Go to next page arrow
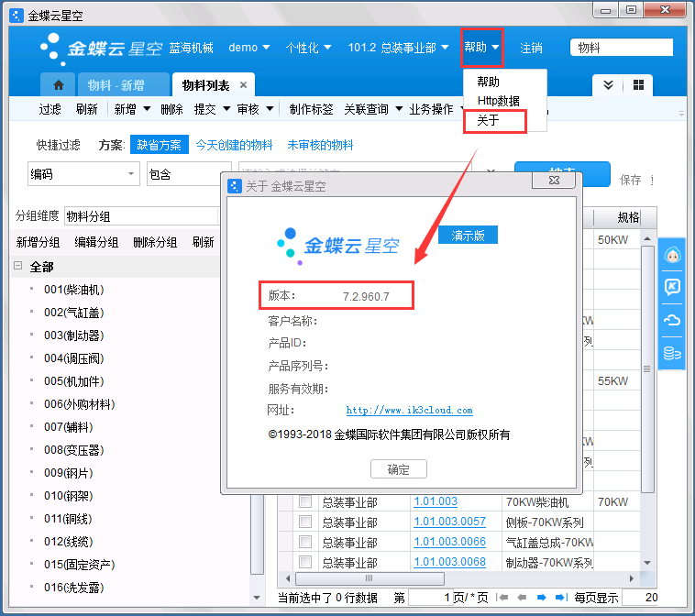The image size is (695, 616). point(541,598)
